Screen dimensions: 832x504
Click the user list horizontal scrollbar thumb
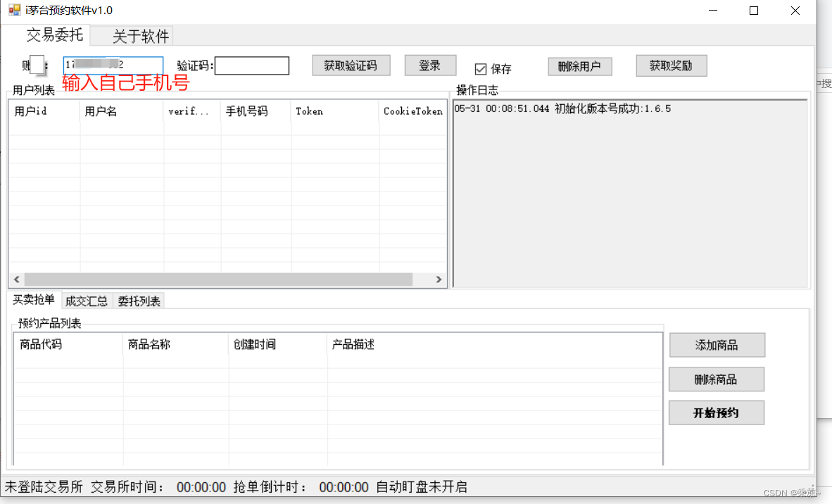coord(218,279)
